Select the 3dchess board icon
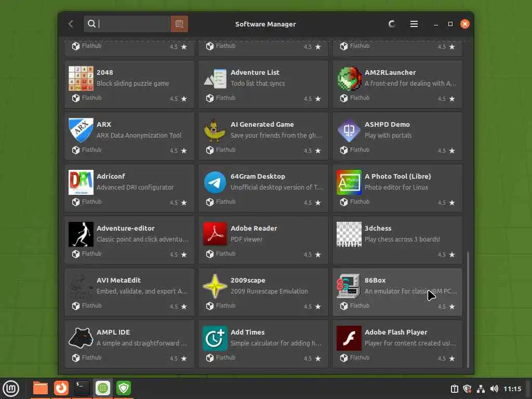Viewport: 532px width, 399px height. coord(349,234)
